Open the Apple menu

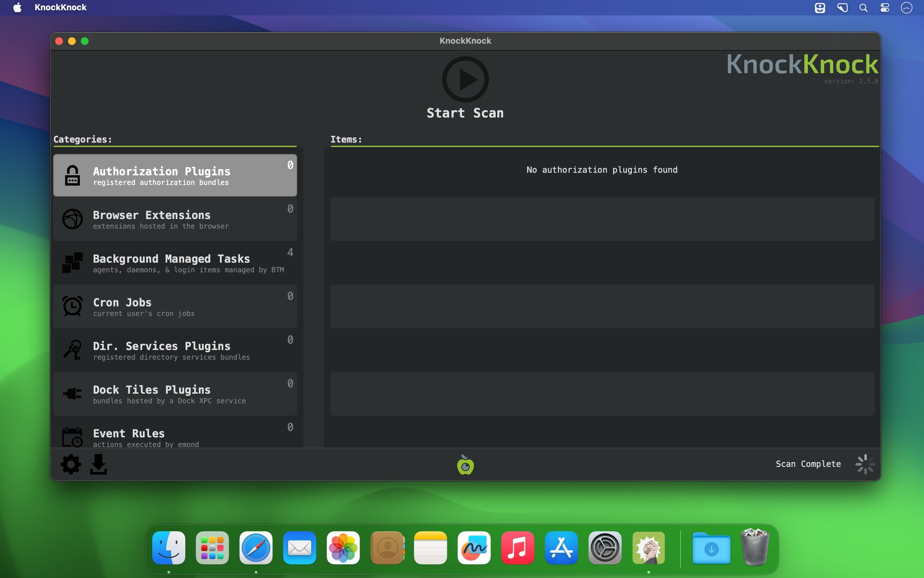(17, 8)
